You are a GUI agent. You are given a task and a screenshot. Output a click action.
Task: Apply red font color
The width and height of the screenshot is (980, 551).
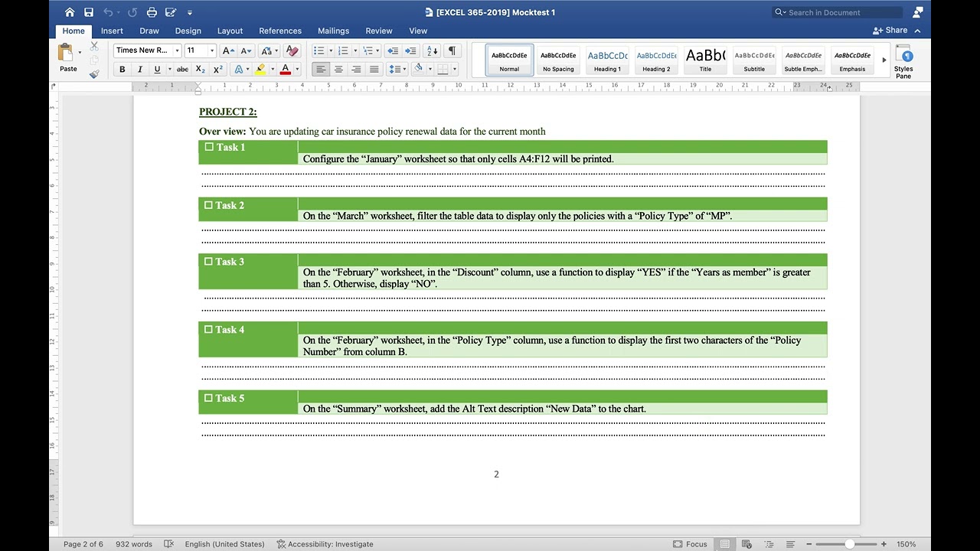[x=286, y=69]
